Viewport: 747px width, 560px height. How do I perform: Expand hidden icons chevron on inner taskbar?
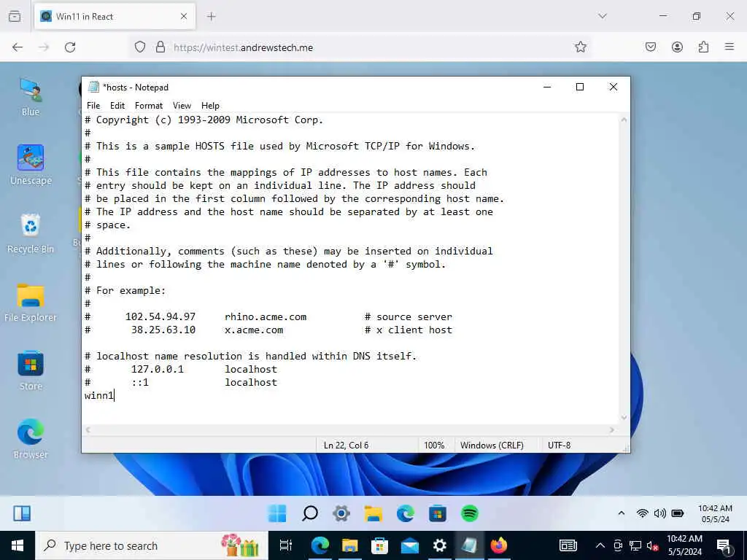click(622, 513)
